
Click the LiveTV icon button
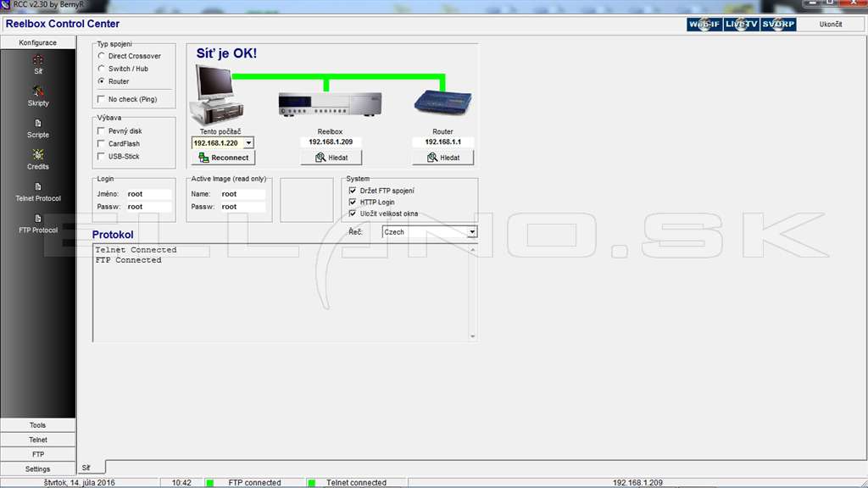click(741, 25)
